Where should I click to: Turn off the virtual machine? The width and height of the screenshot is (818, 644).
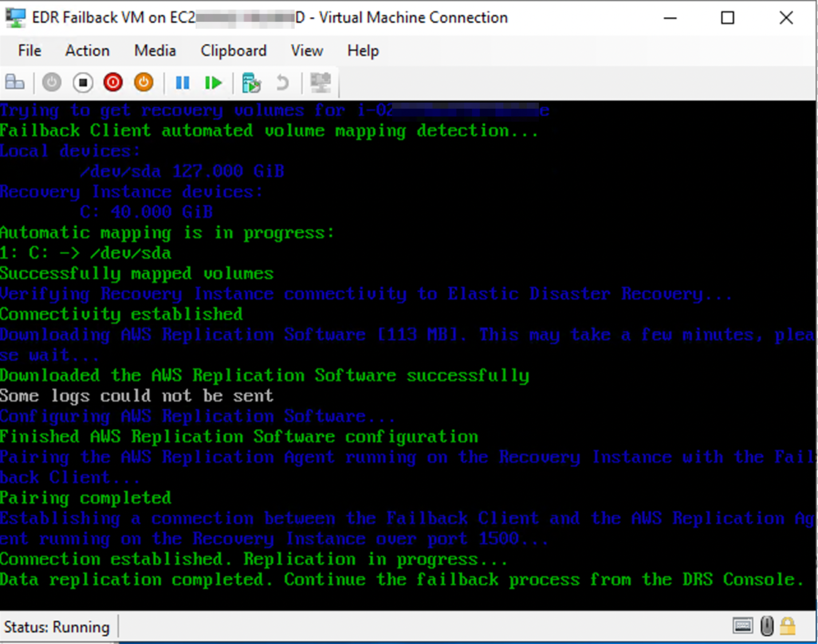pos(82,83)
